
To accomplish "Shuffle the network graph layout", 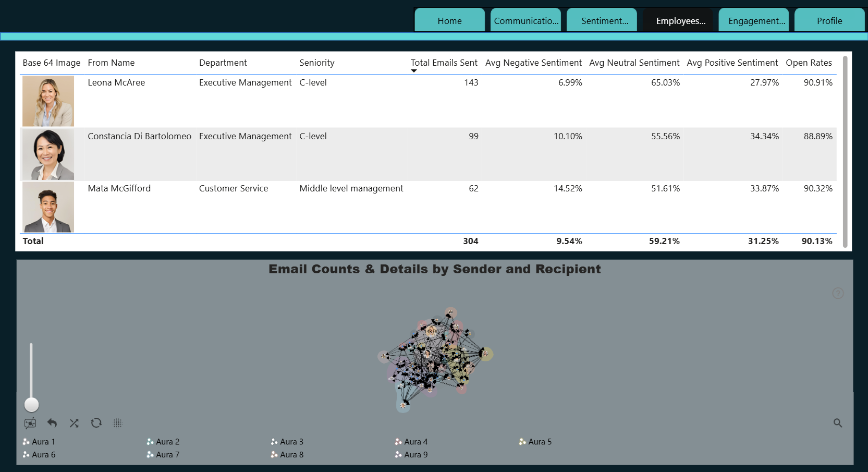I will [74, 423].
